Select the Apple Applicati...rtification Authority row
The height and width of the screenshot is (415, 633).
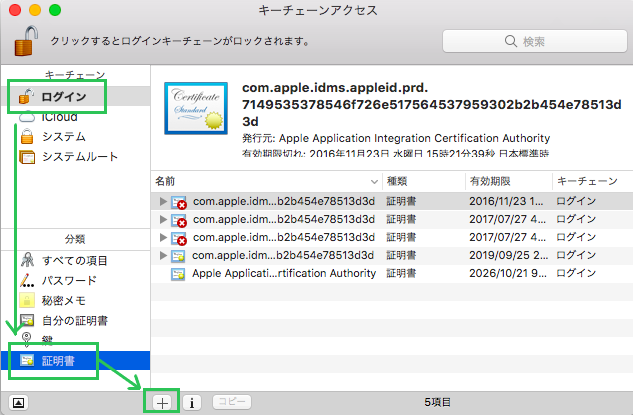click(392, 273)
